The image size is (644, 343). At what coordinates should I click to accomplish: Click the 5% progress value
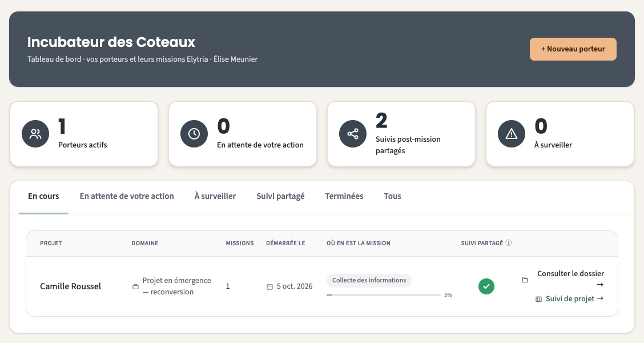point(448,295)
